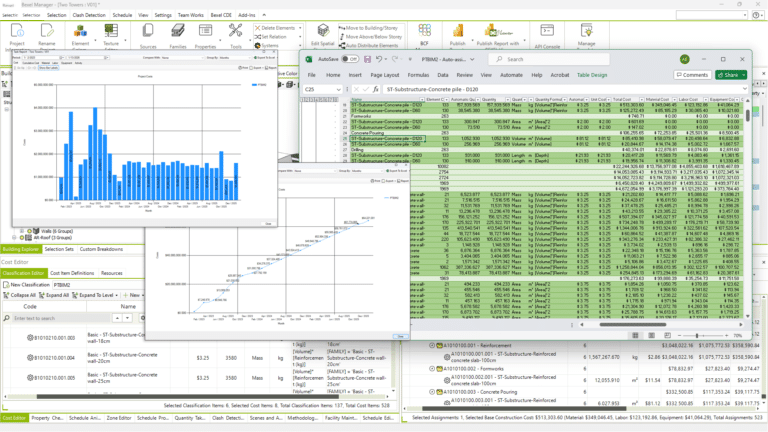Click the Excel undo arrow
The width and height of the screenshot is (768, 432).
pos(379,59)
